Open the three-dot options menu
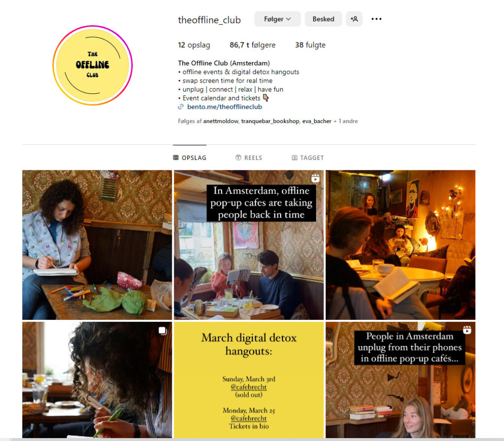504x441 pixels. pyautogui.click(x=377, y=19)
